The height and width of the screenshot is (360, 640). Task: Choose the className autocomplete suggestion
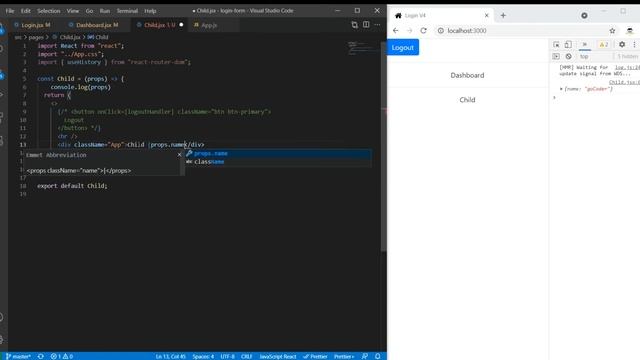(278, 162)
